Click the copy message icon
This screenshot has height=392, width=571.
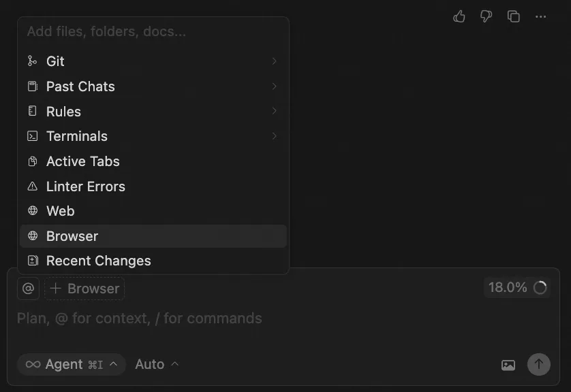point(514,16)
